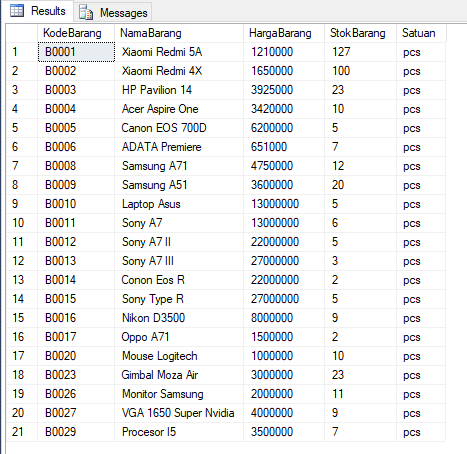
Task: Select the Procesor I5 cell
Action: click(179, 432)
